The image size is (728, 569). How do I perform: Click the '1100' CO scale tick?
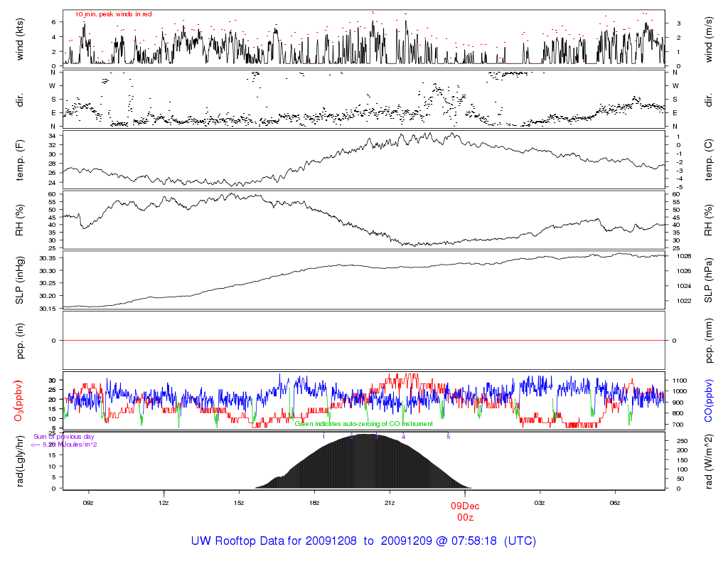pyautogui.click(x=680, y=381)
